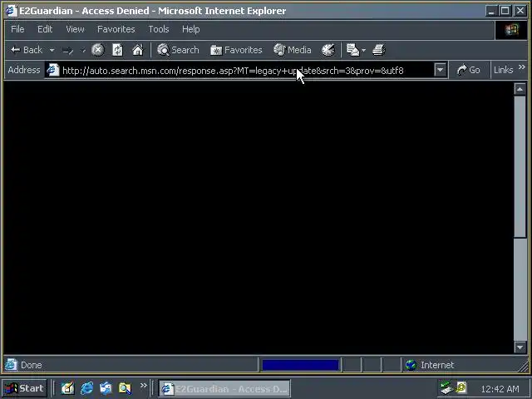Open the Media pane toolbar button
This screenshot has width=532, height=399.
(293, 50)
